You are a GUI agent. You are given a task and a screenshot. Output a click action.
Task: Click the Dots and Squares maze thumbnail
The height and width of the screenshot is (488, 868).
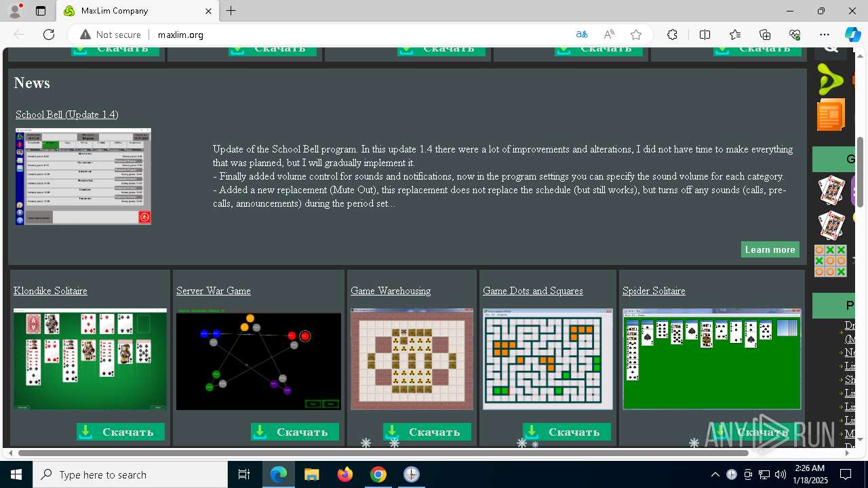(x=548, y=359)
